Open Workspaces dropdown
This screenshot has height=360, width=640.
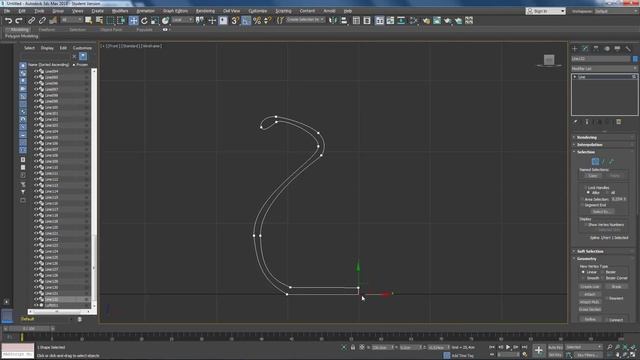point(616,11)
